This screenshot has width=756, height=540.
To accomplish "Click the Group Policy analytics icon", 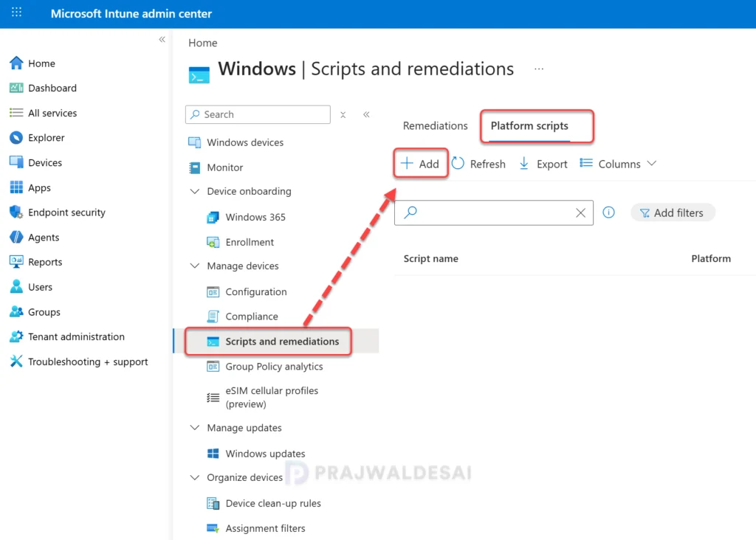I will [x=213, y=367].
